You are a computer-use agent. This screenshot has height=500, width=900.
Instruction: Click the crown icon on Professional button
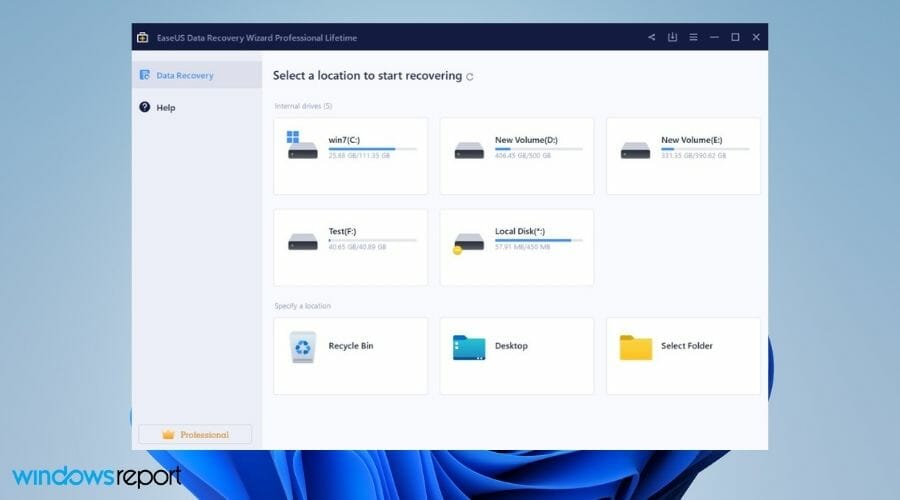click(x=168, y=435)
